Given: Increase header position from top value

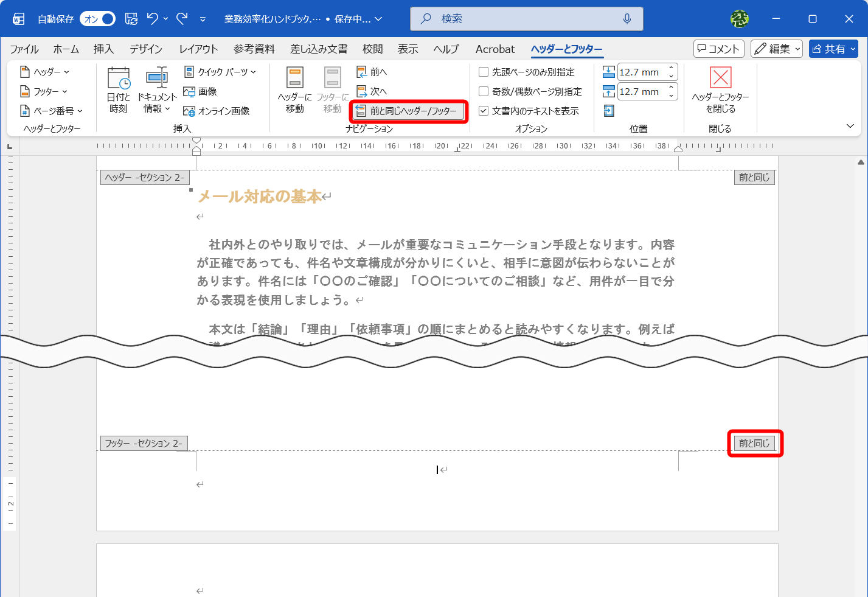Looking at the screenshot, I should [672, 68].
